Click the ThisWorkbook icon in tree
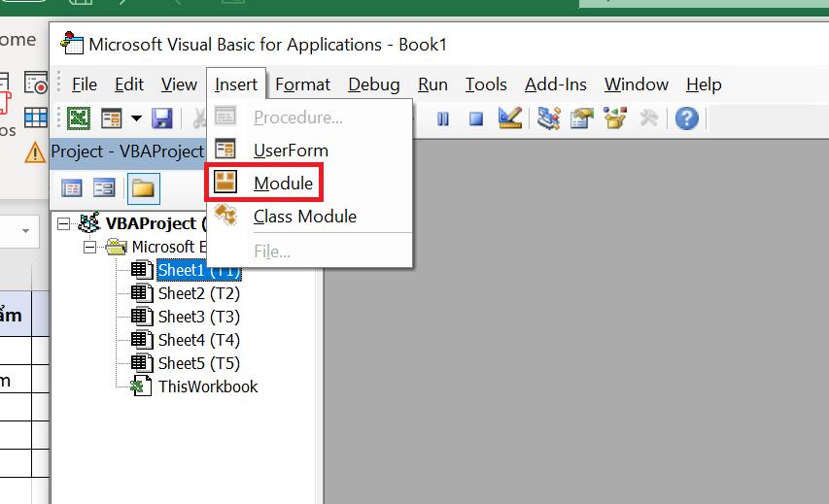 [142, 386]
